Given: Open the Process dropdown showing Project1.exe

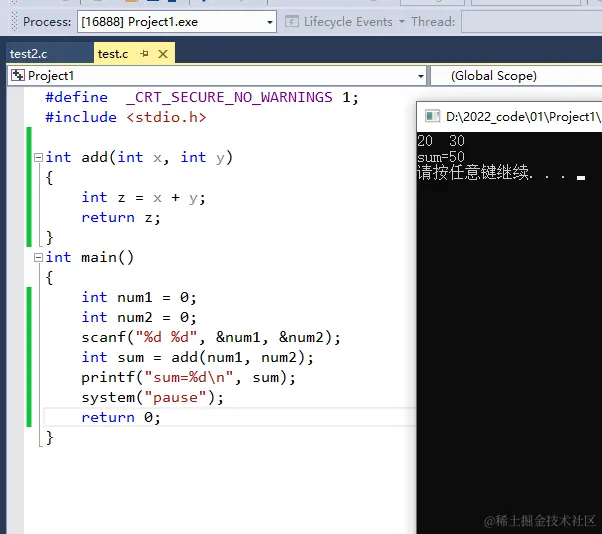Looking at the screenshot, I should pyautogui.click(x=177, y=22).
